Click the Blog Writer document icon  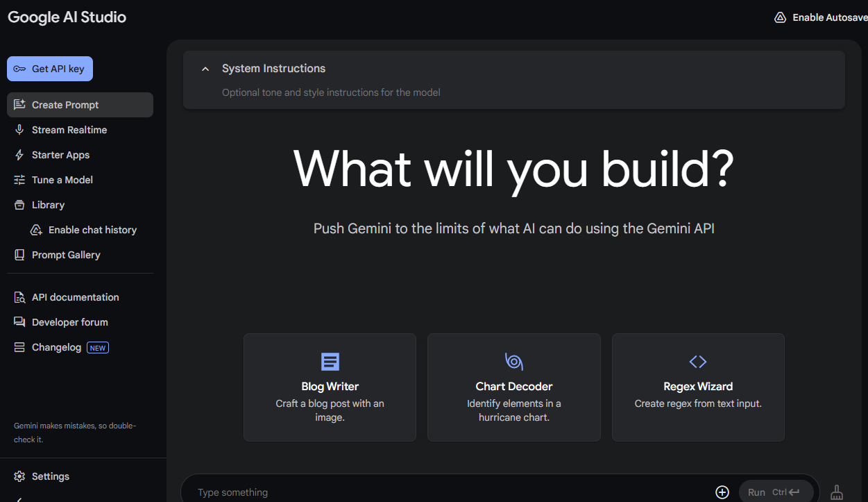tap(330, 362)
